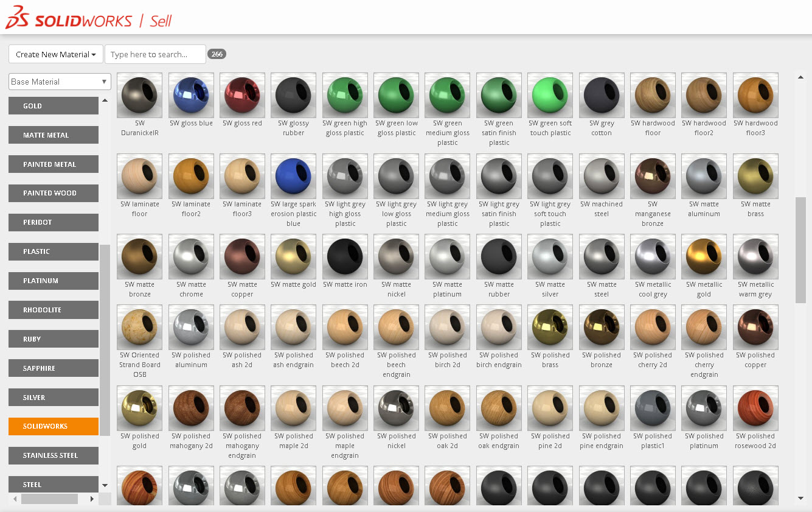Expand the Base Material combo box

pos(60,82)
